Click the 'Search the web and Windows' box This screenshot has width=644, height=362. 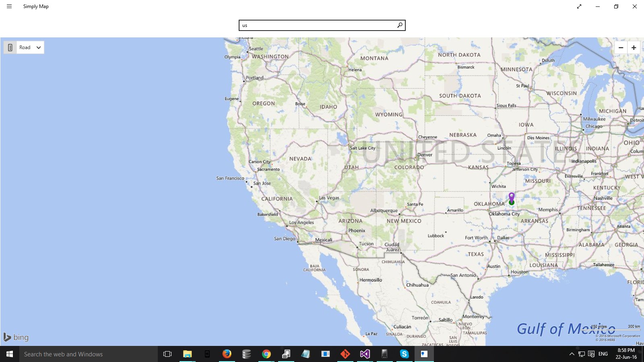click(89, 354)
